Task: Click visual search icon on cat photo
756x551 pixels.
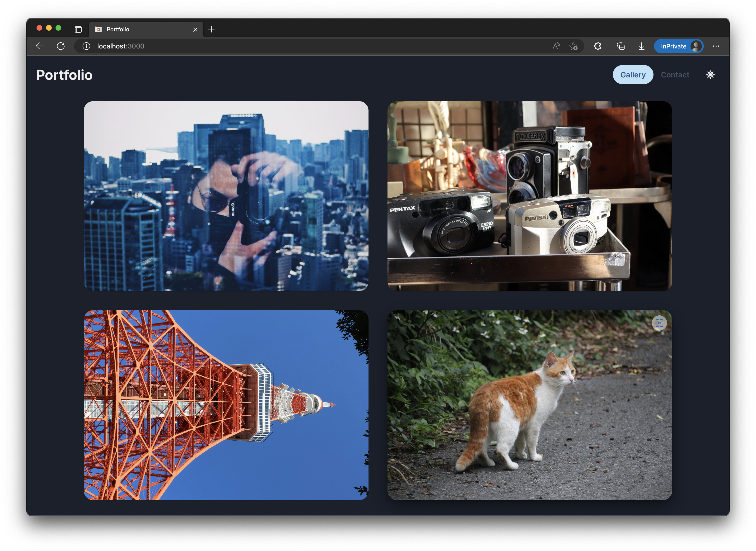Action: coord(659,323)
